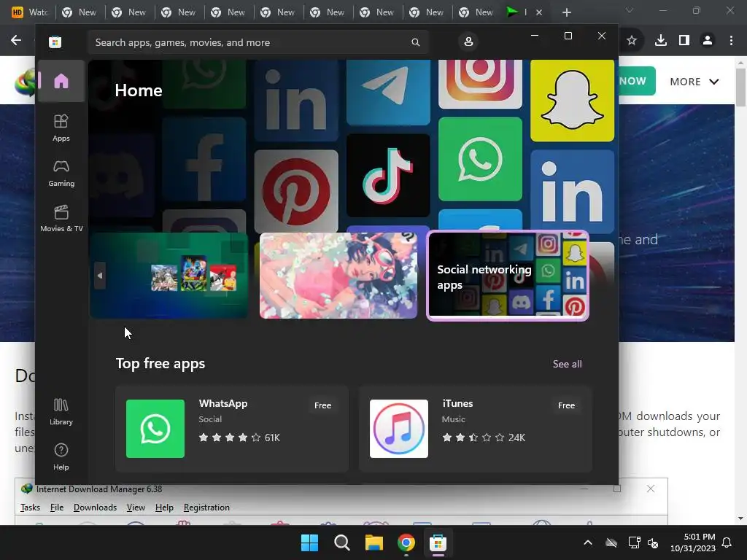
Task: Open the Library in Store sidebar
Action: click(x=61, y=412)
